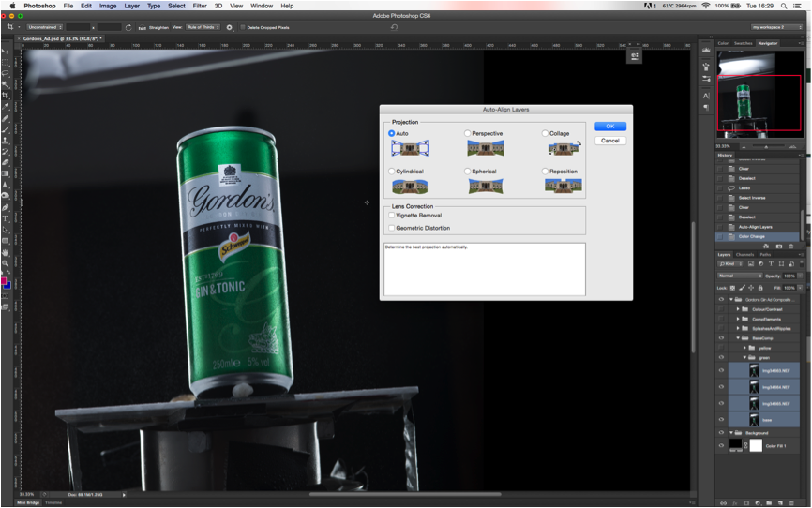The image size is (812, 508).
Task: Select the Pen tool
Action: pyautogui.click(x=6, y=207)
